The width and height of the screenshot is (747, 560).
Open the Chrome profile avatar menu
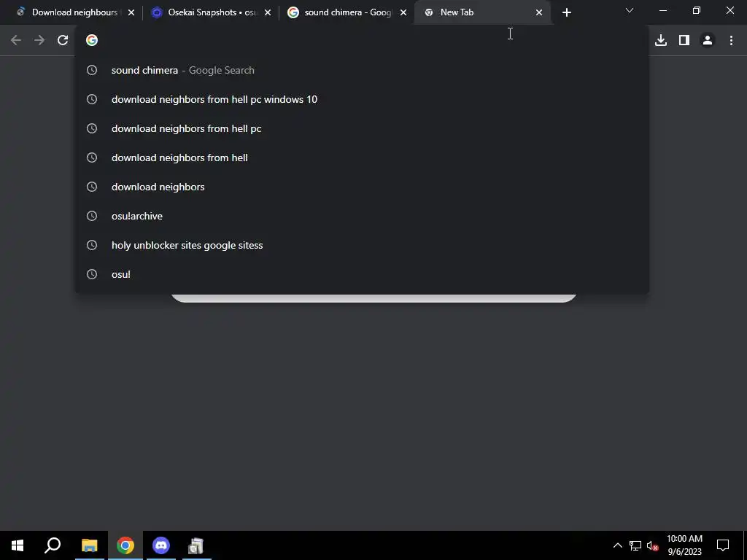(708, 40)
